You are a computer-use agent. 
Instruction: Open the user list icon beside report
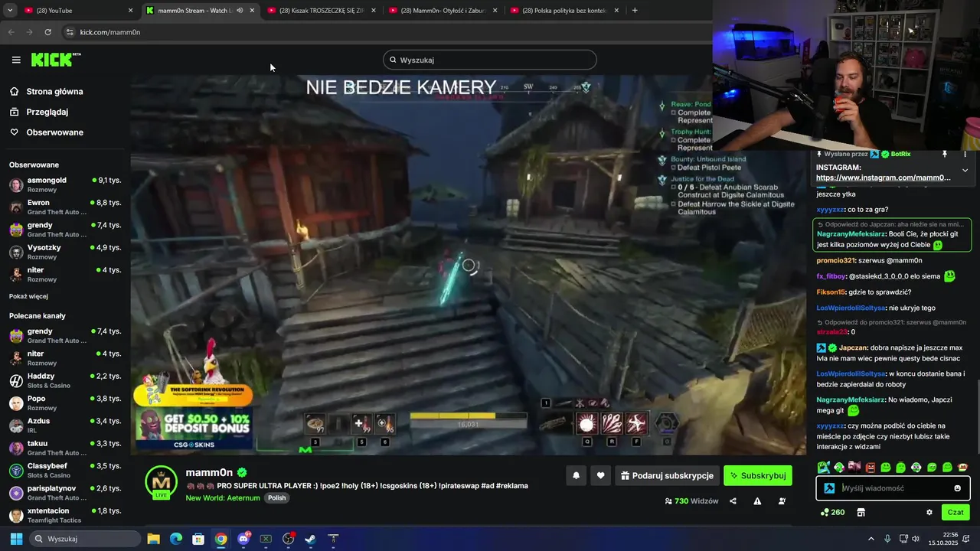(x=782, y=501)
